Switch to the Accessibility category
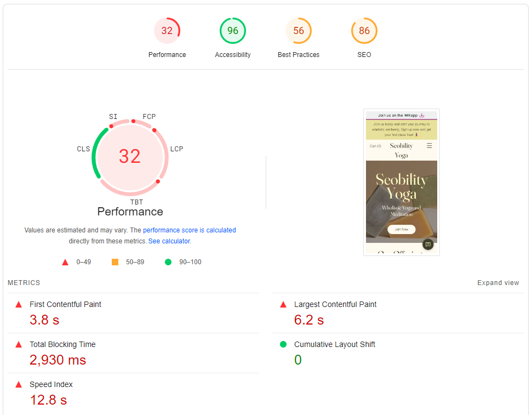The image size is (532, 415). point(233,54)
